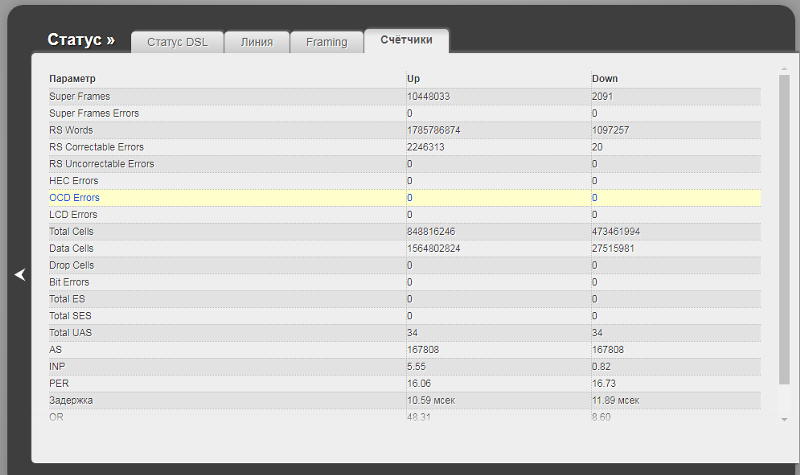Select the Framing tab
The width and height of the screenshot is (800, 475).
(x=327, y=42)
